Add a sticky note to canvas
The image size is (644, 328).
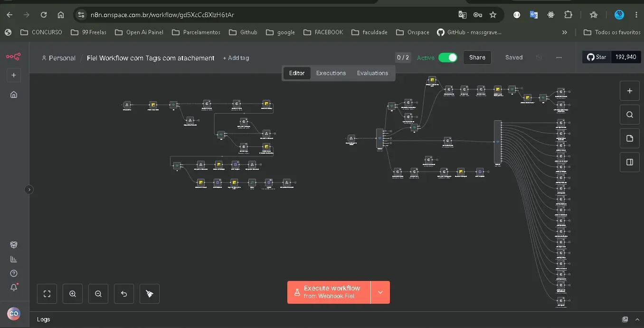click(x=629, y=138)
